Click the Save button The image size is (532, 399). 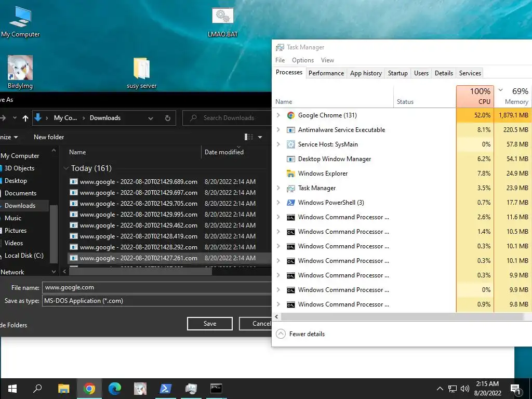[x=210, y=324]
